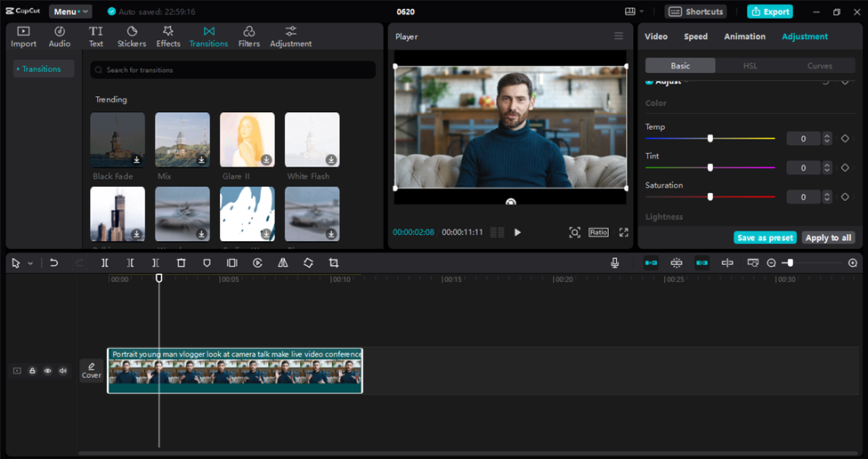868x459 pixels.
Task: Switch to the Video tab
Action: tap(656, 36)
